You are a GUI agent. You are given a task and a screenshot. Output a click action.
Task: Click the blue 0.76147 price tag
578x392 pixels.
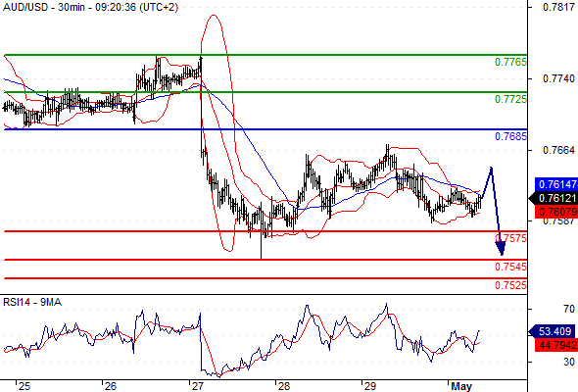coord(556,184)
